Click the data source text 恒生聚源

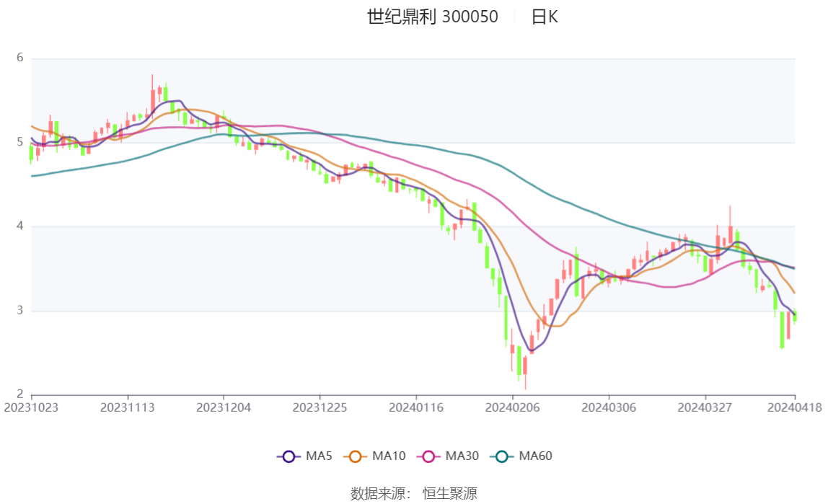pos(450,493)
